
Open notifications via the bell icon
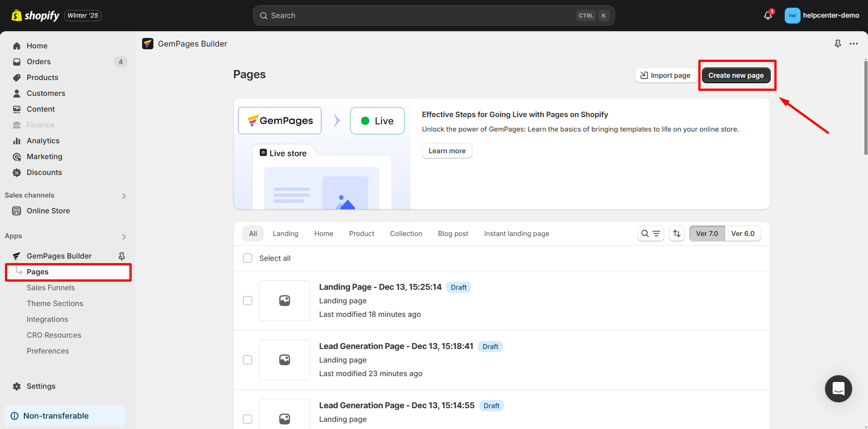coord(767,15)
